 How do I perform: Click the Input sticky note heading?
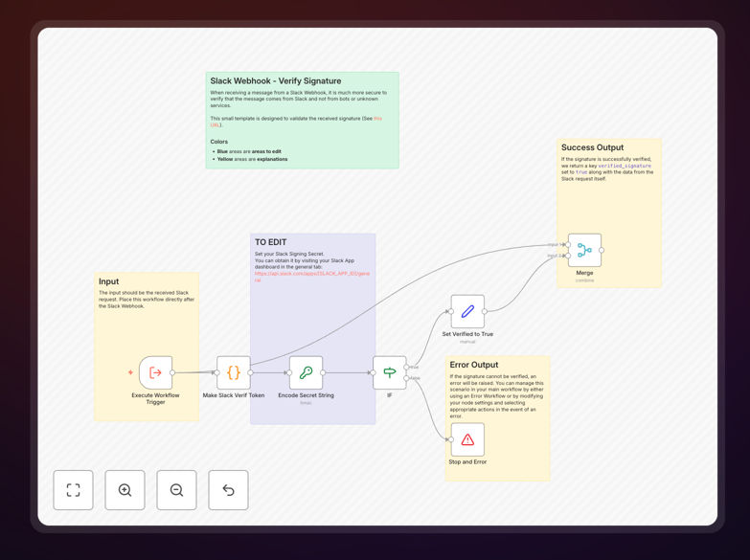coord(108,281)
